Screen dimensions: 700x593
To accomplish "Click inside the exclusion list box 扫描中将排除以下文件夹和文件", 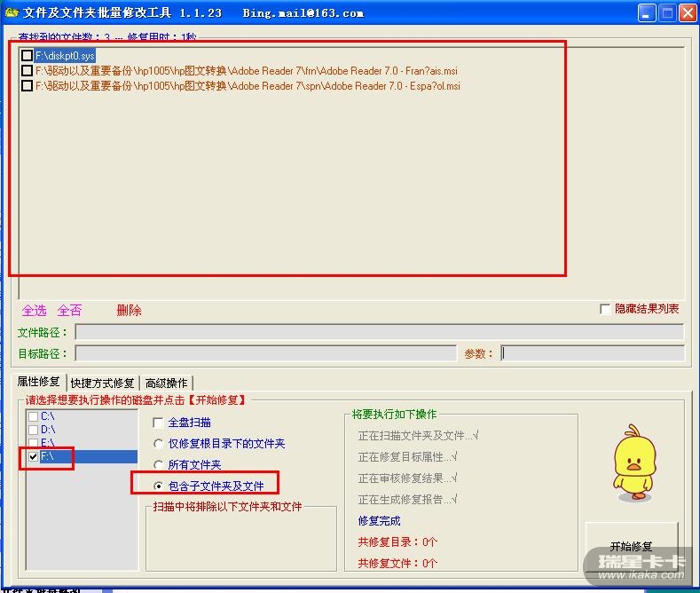I will [241, 541].
